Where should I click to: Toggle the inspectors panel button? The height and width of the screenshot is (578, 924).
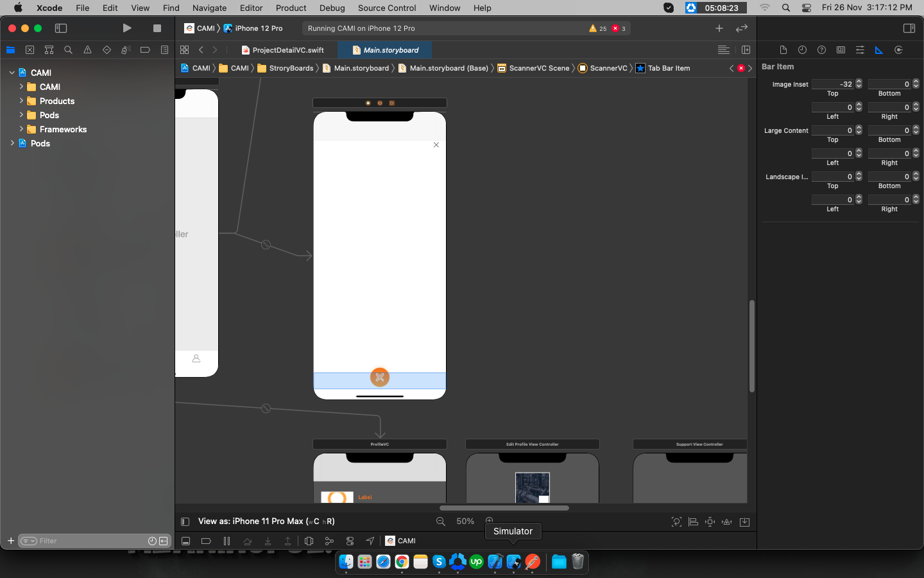coord(909,28)
